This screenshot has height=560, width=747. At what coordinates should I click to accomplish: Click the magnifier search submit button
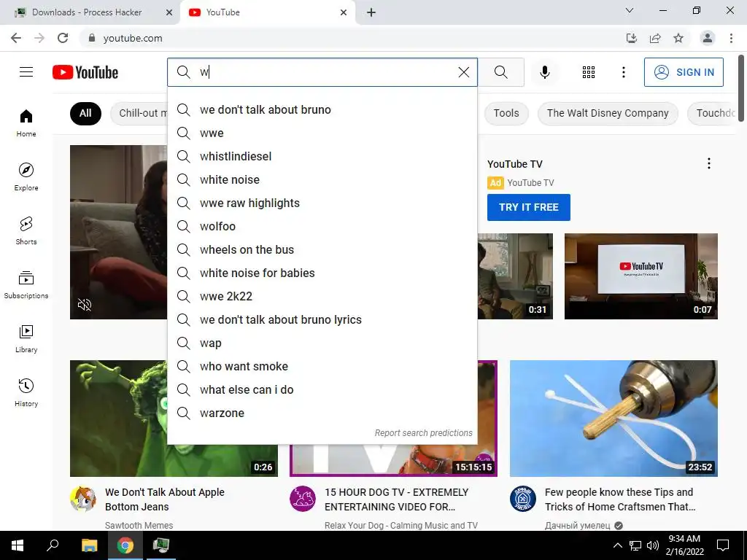click(x=500, y=72)
